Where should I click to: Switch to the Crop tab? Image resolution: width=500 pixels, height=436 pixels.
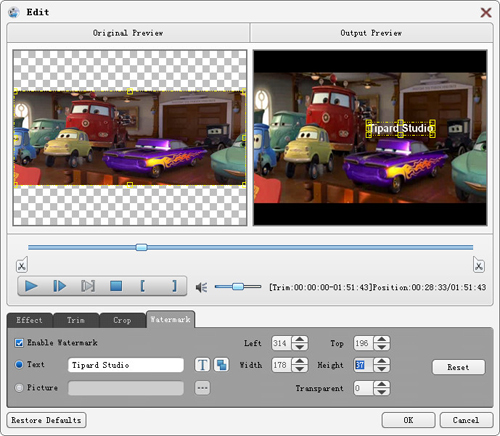tap(122, 320)
